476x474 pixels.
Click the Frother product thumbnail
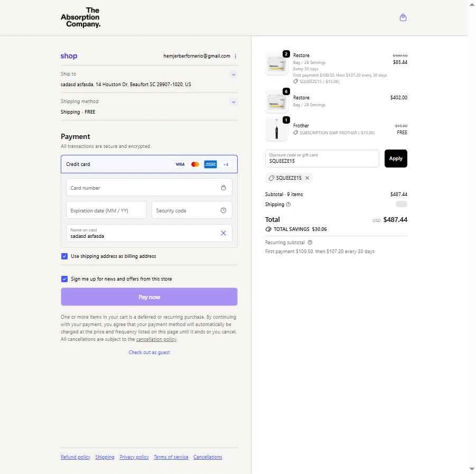(276, 129)
